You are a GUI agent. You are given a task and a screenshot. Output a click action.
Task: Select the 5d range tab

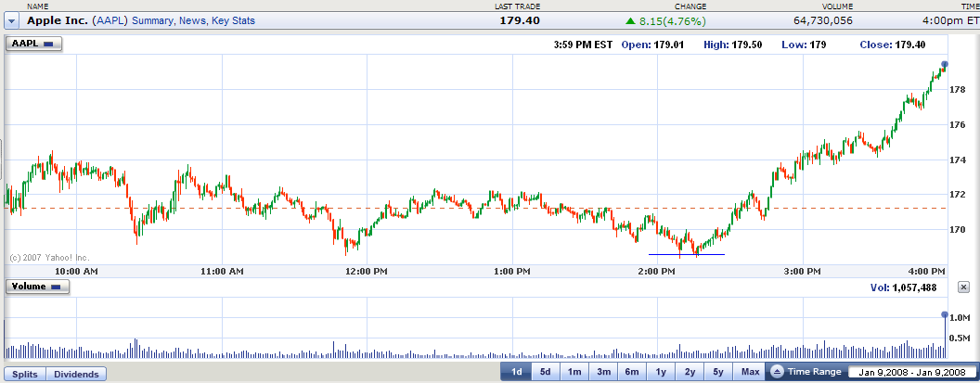(x=545, y=372)
